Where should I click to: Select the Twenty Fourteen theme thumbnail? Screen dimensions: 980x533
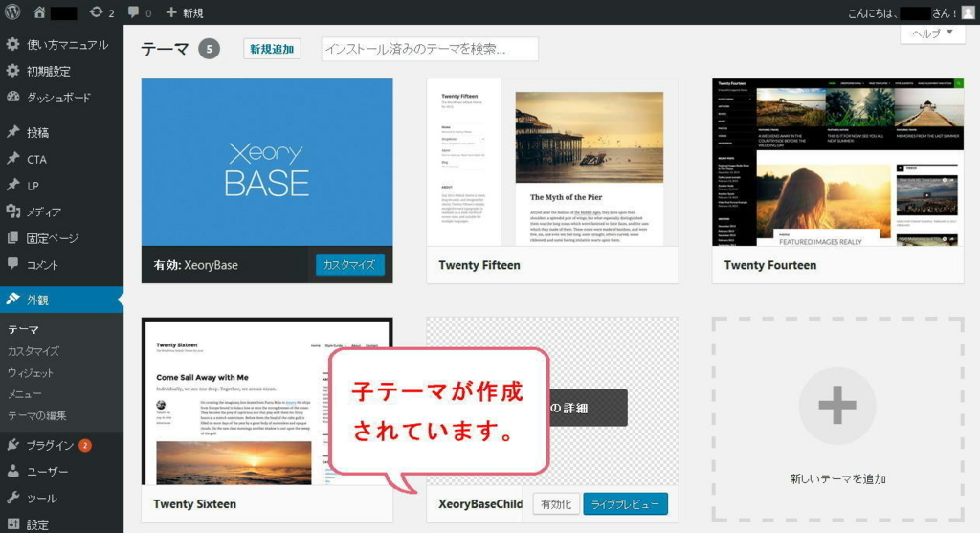point(837,162)
